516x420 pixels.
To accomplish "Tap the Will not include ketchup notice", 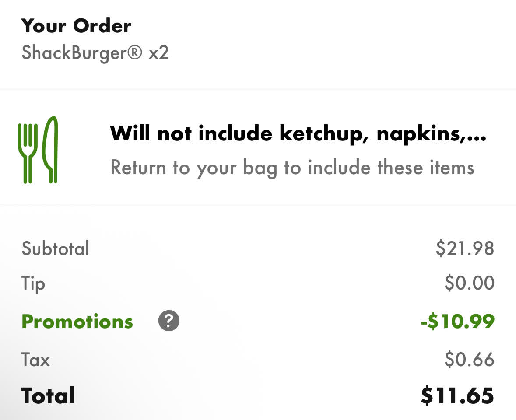I will 280,133.
